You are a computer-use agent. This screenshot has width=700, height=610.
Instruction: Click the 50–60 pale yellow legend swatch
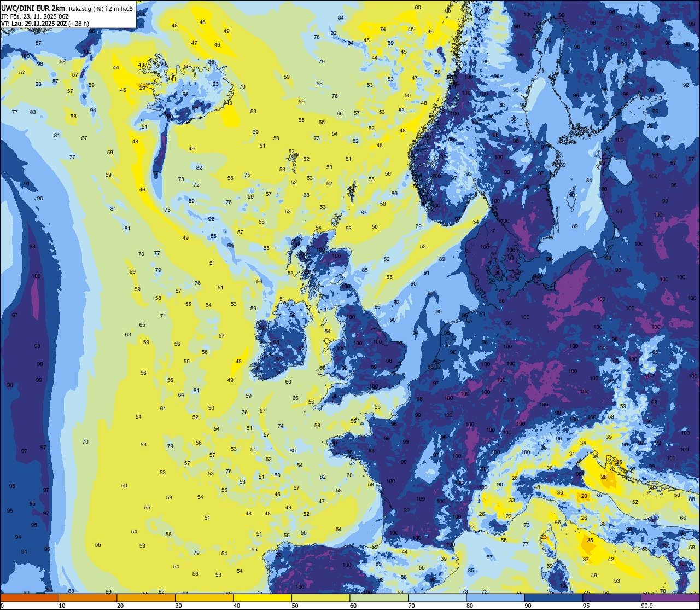pyautogui.click(x=320, y=597)
